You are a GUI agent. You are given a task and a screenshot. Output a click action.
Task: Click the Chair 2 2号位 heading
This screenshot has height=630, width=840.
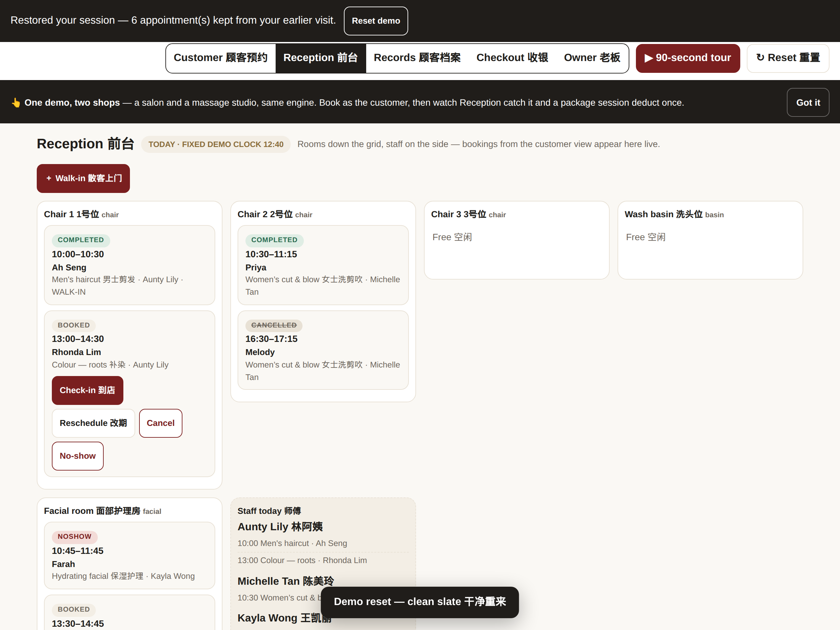pos(275,215)
